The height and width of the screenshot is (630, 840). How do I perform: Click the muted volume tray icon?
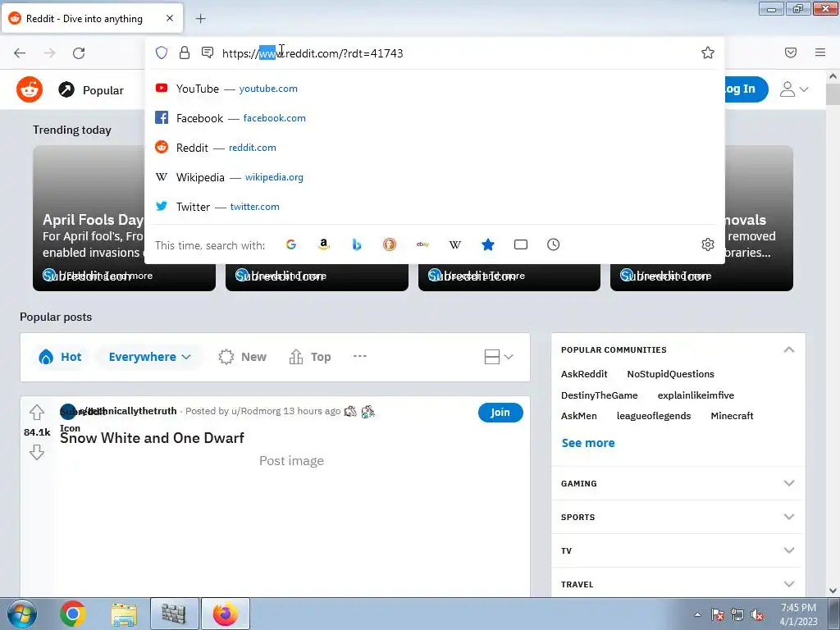757,615
